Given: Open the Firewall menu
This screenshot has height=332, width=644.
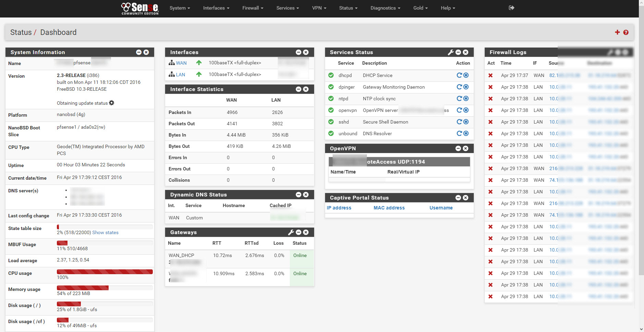Looking at the screenshot, I should point(252,8).
